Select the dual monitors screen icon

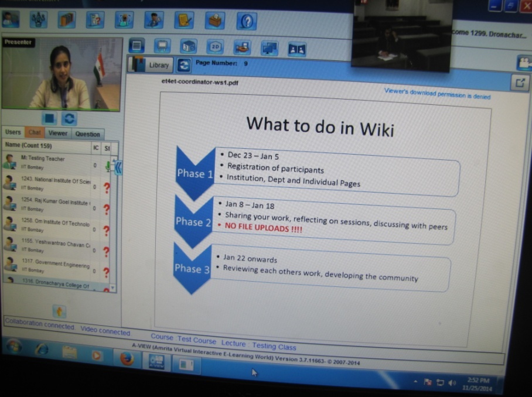(x=270, y=49)
